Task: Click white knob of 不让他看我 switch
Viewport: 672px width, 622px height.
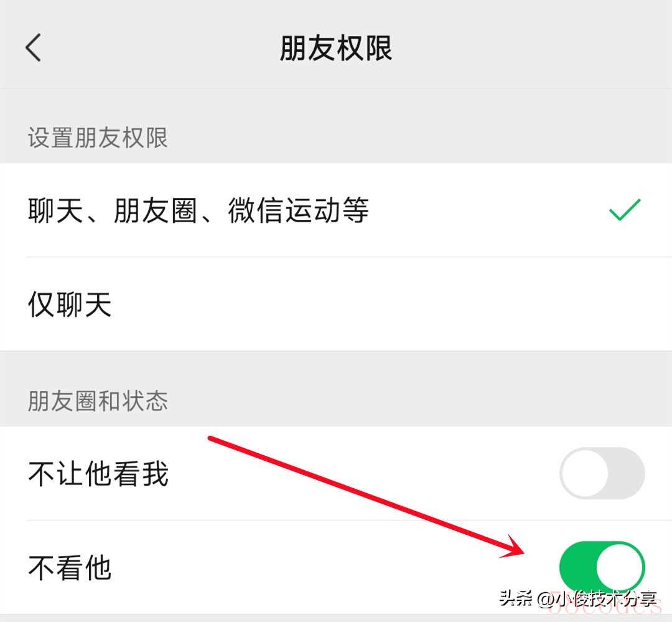Action: (585, 473)
